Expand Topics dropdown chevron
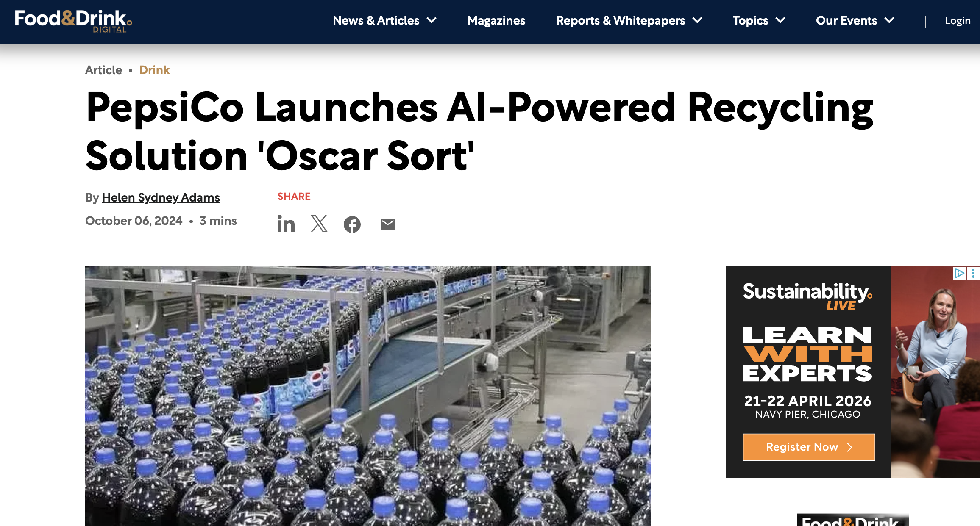 coord(780,20)
